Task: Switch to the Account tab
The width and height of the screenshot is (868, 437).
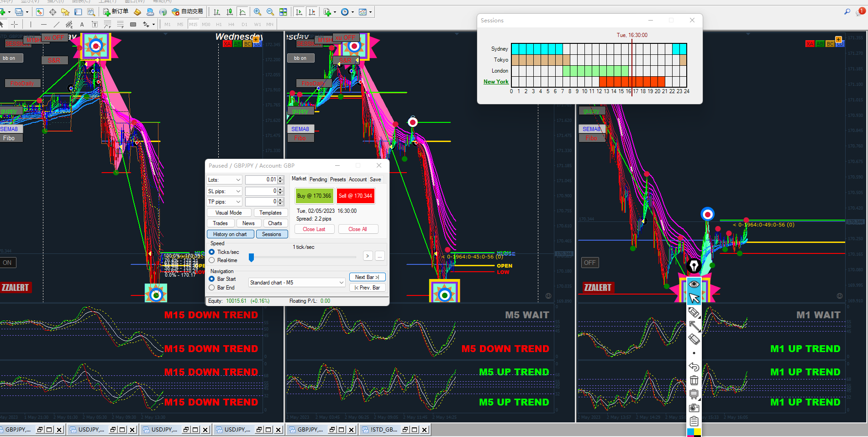Action: (358, 179)
